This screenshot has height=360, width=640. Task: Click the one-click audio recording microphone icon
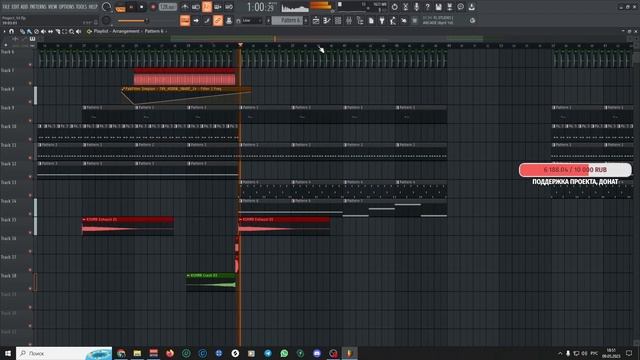click(416, 7)
